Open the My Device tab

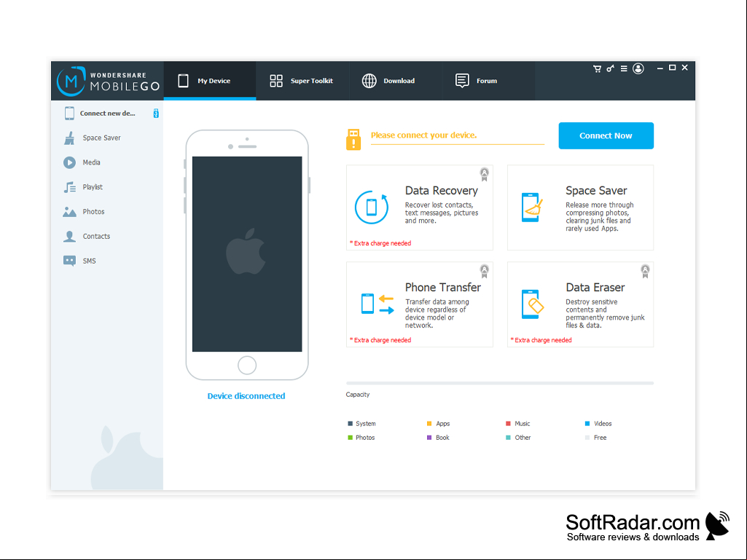(210, 81)
